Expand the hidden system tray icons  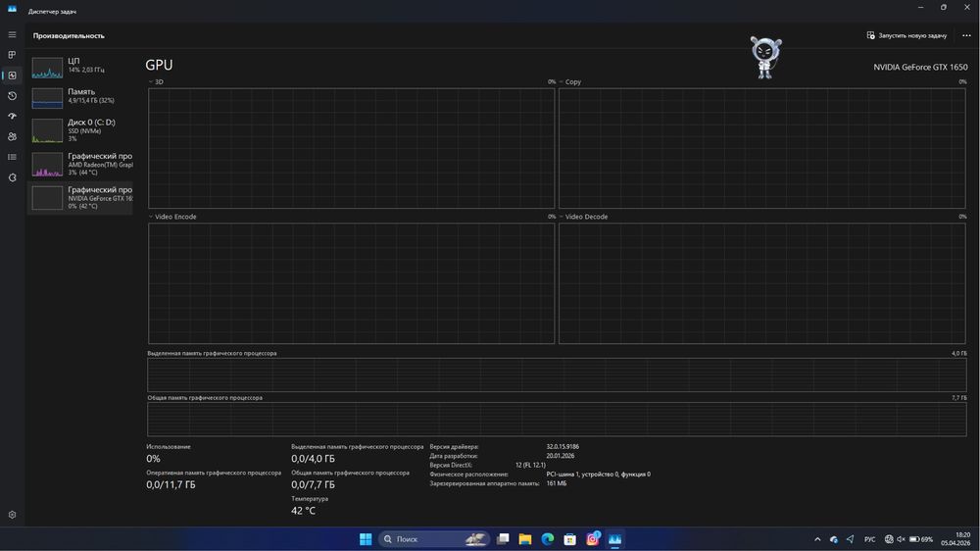(817, 539)
